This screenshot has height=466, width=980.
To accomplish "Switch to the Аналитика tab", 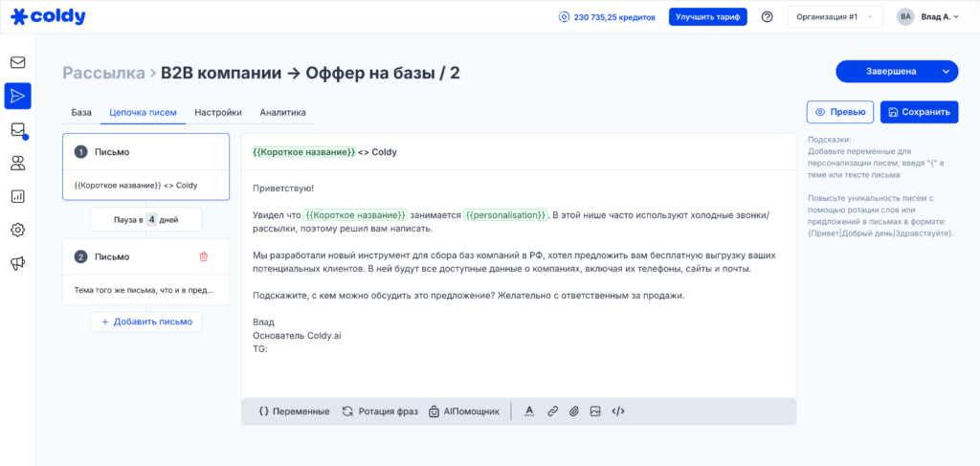I will tap(282, 113).
